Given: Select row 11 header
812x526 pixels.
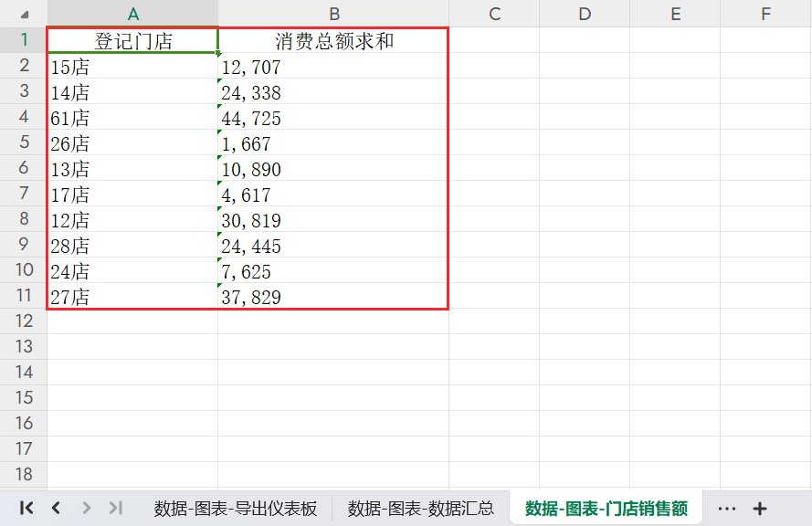Looking at the screenshot, I should coord(24,295).
